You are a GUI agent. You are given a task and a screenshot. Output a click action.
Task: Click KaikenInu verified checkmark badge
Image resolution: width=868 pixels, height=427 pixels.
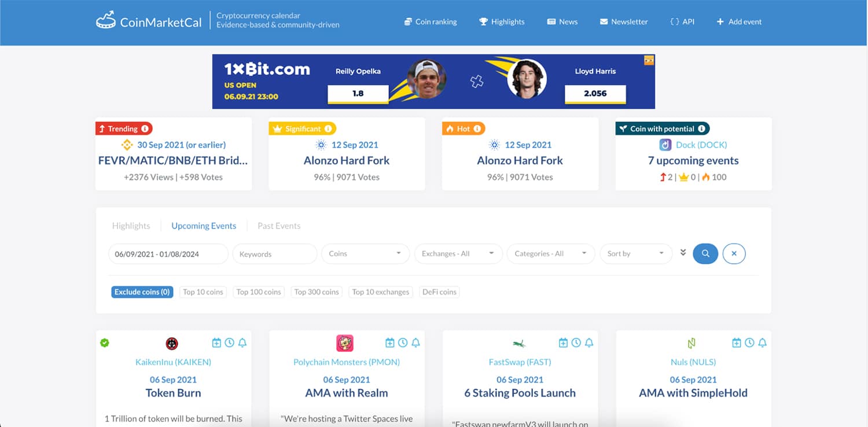[105, 343]
